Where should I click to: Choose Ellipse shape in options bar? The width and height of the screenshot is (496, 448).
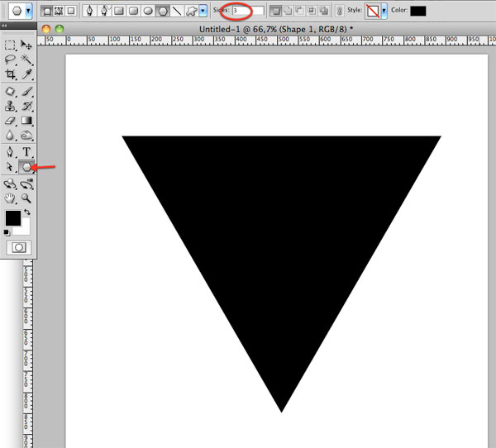tap(148, 11)
